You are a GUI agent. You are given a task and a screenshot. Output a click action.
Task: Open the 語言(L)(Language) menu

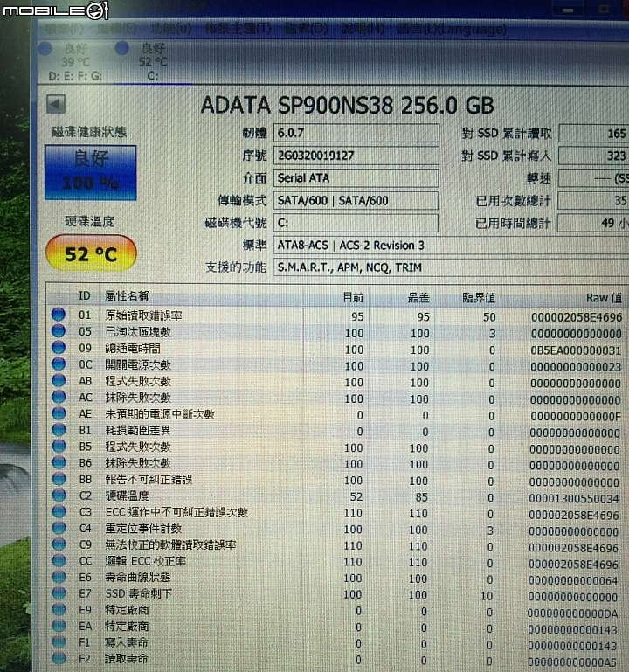(x=452, y=29)
